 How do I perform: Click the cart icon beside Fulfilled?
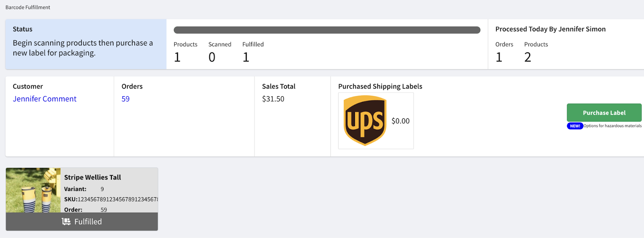pyautogui.click(x=66, y=221)
